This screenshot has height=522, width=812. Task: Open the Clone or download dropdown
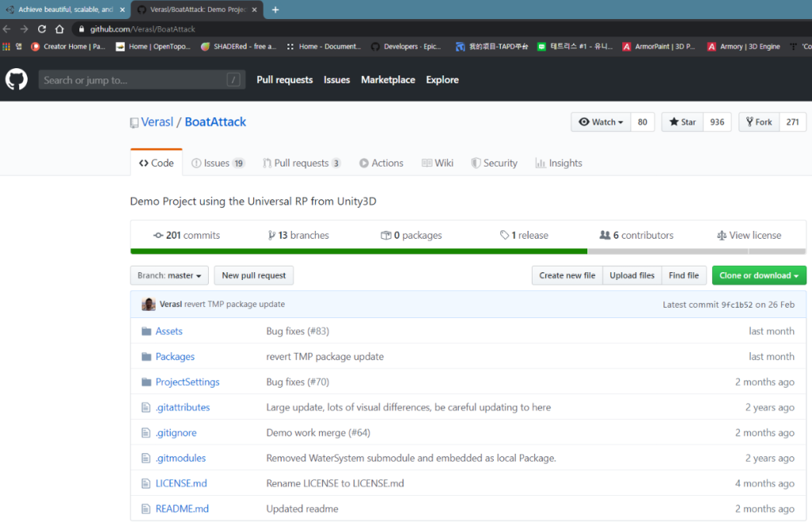pos(759,275)
